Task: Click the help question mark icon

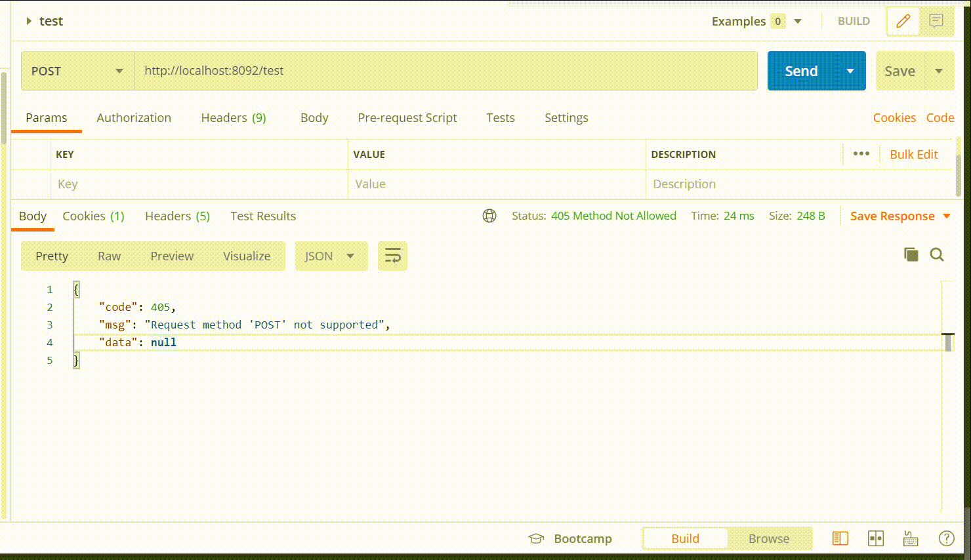Action: pyautogui.click(x=946, y=538)
